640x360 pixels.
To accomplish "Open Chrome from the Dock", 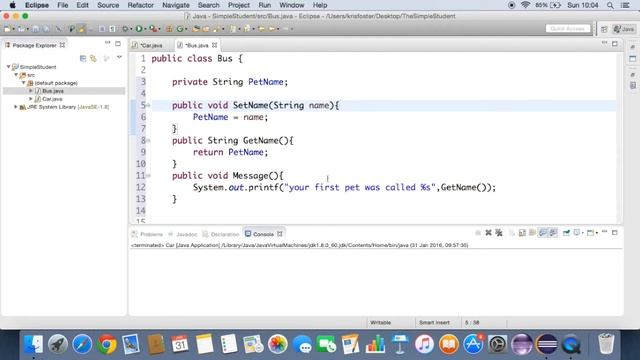I will tap(107, 344).
